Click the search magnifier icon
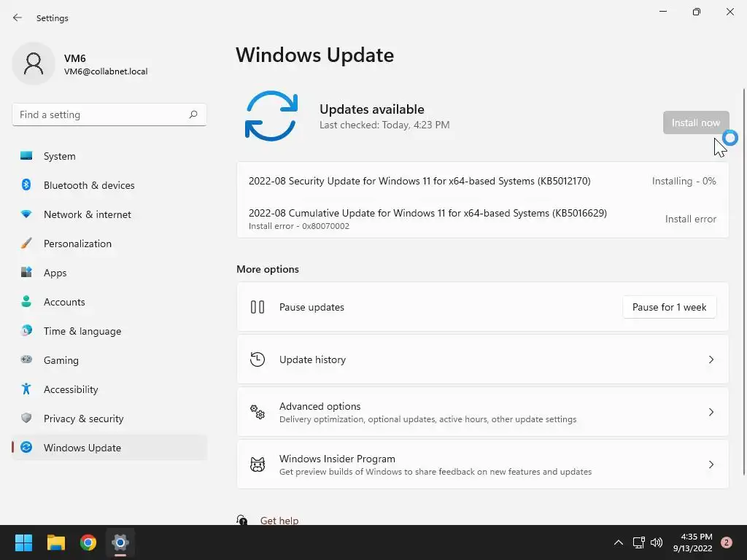 (x=193, y=114)
